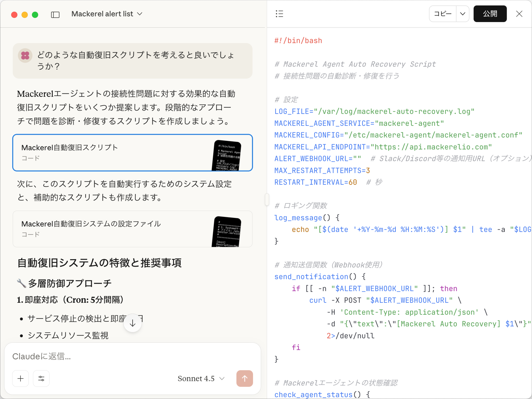Click the user question message bubble
This screenshot has width=532, height=399.
136,61
